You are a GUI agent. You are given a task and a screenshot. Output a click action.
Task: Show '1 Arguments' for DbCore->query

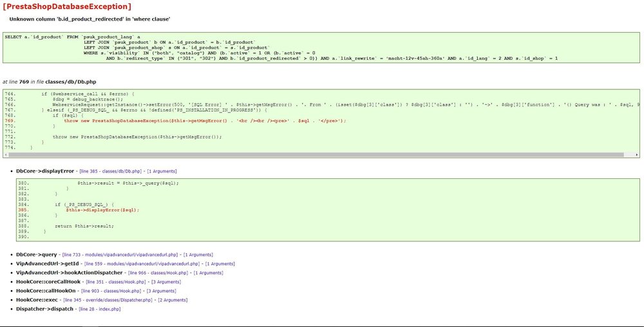(198, 255)
